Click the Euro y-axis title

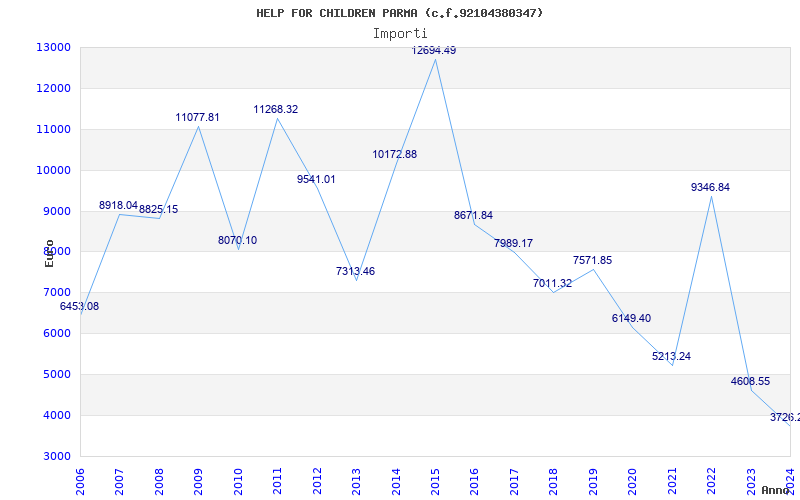49,253
